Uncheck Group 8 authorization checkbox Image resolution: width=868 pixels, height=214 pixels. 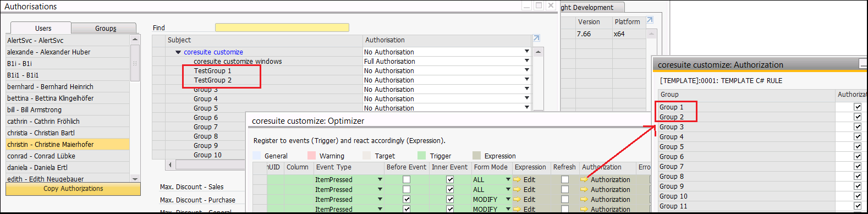(858, 177)
